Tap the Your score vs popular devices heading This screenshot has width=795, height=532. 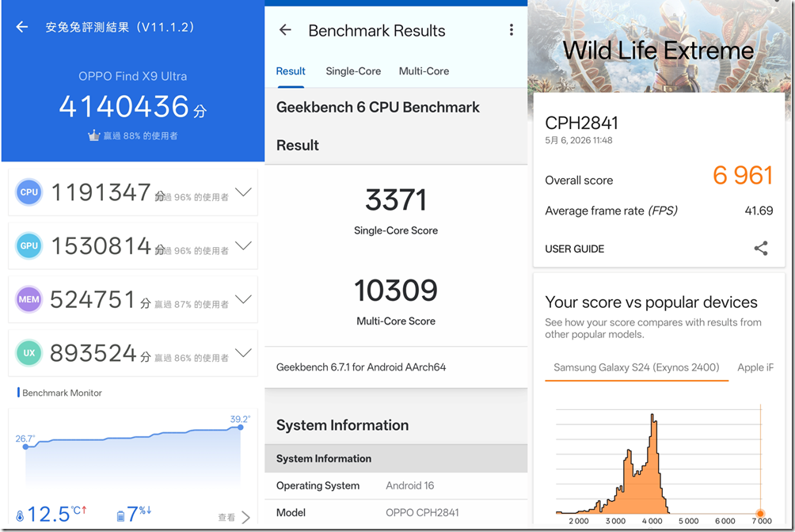[x=651, y=302]
